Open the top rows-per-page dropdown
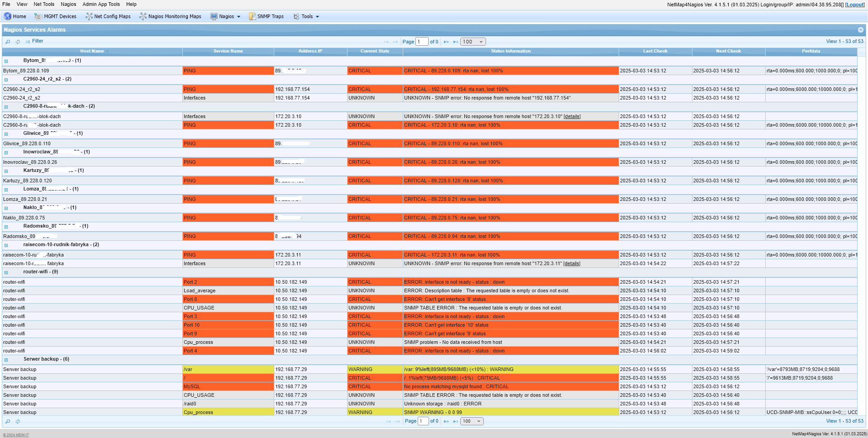The height and width of the screenshot is (438, 868). pos(473,42)
